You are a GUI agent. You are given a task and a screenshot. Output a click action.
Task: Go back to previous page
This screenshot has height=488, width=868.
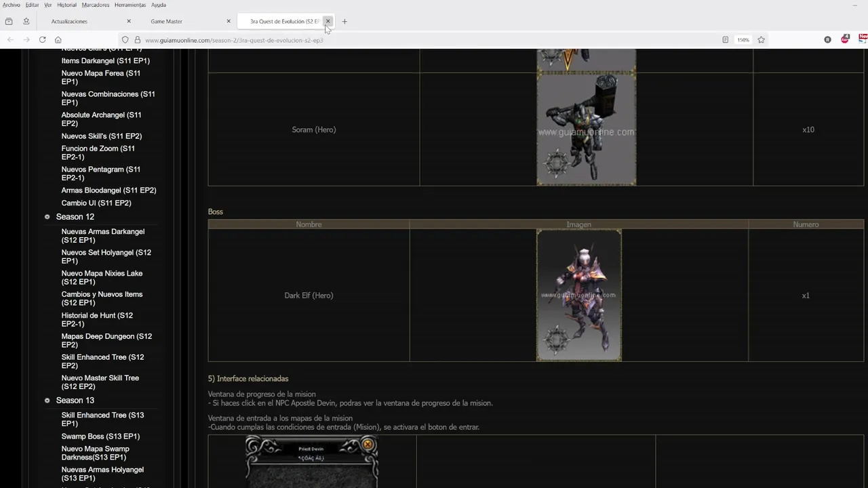[x=10, y=40]
